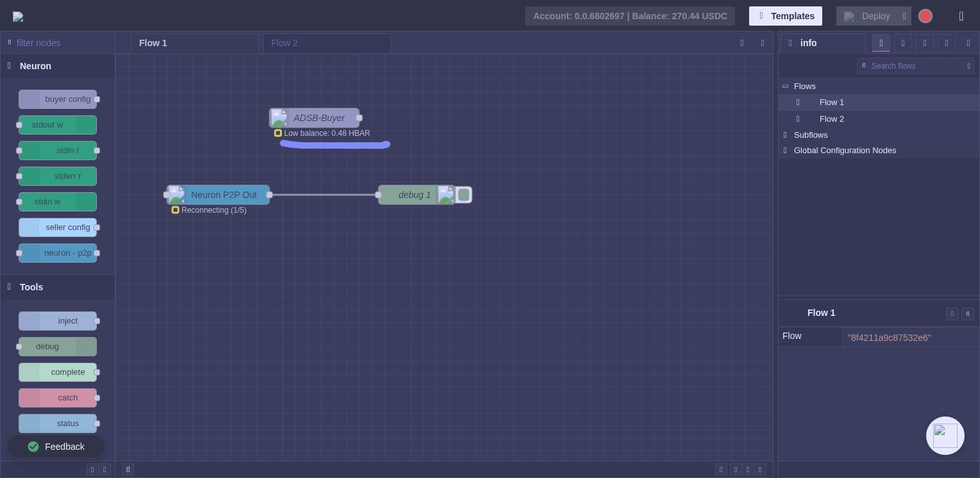Switch to the Flow 2 tab
The height and width of the screenshot is (478, 980).
284,43
